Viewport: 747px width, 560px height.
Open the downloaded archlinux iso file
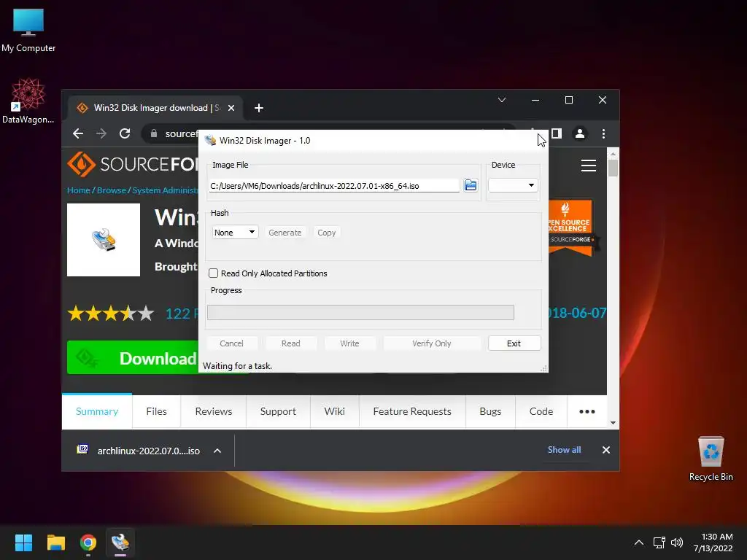(x=148, y=451)
